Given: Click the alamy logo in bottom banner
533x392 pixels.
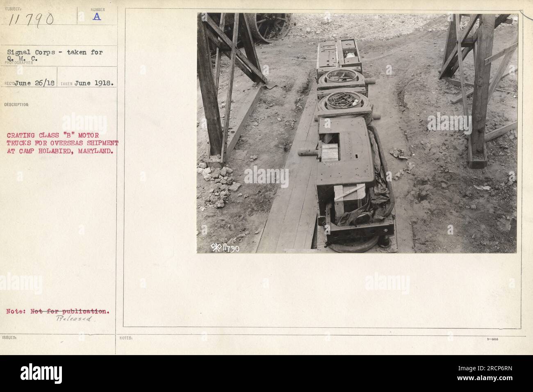Looking at the screenshot, I should pos(41,374).
